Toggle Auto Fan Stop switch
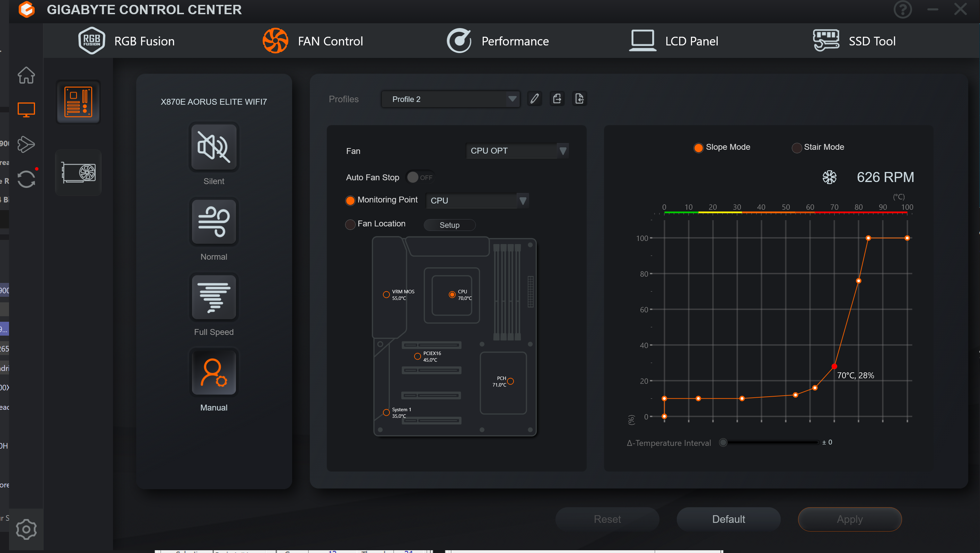980x553 pixels. coord(420,178)
